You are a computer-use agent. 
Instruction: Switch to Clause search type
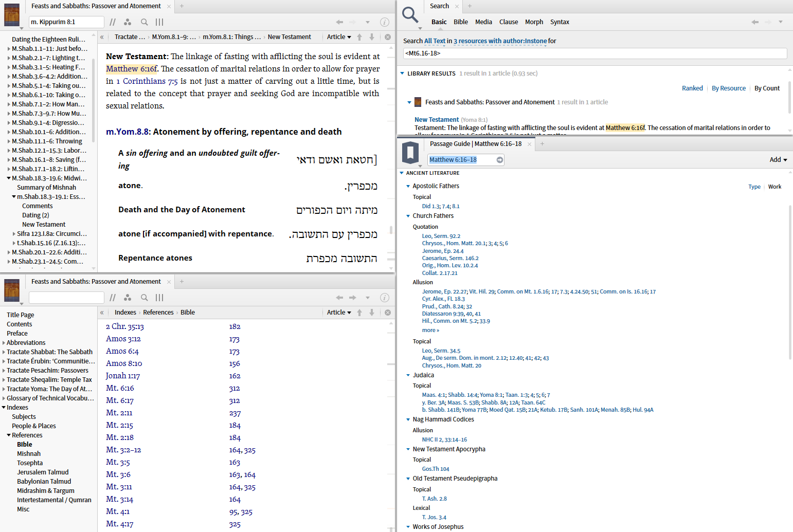[509, 22]
